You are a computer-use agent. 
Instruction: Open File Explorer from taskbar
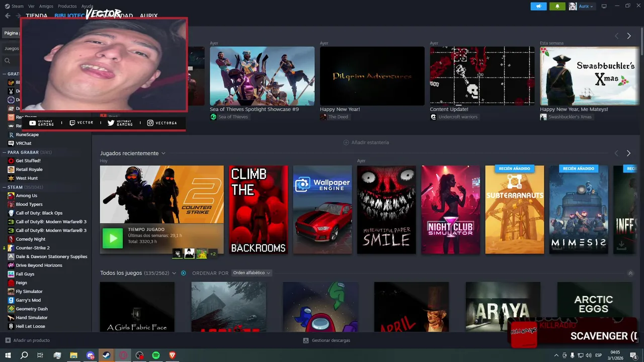[x=73, y=355]
